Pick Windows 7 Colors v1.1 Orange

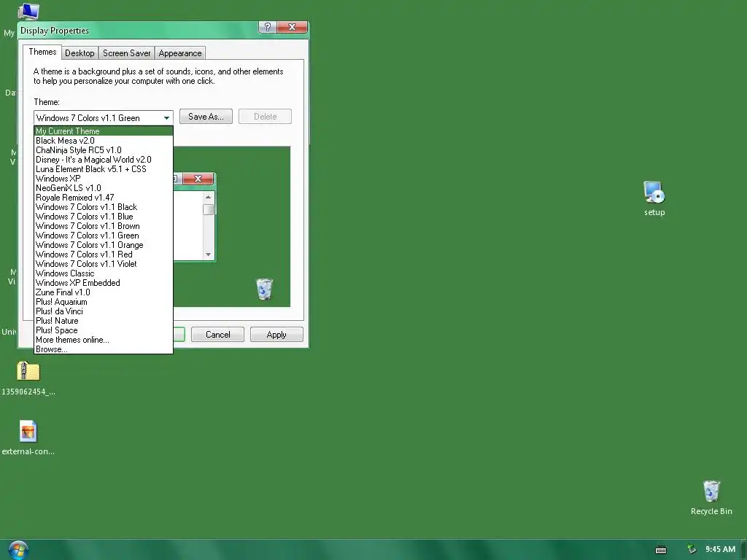[104, 245]
